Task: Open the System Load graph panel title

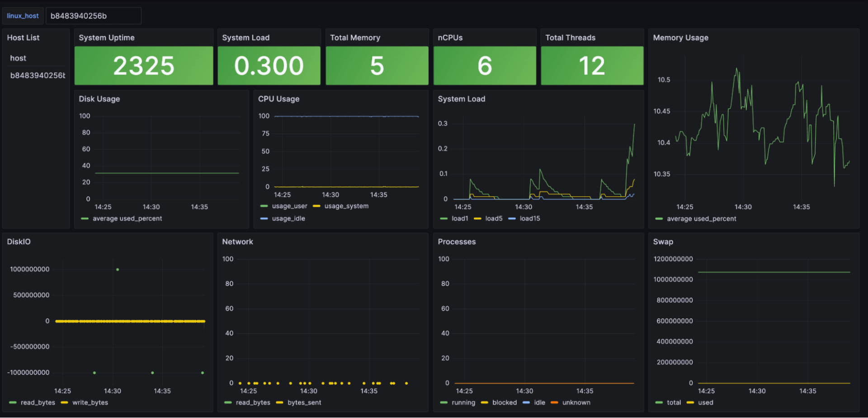Action: pyautogui.click(x=461, y=99)
